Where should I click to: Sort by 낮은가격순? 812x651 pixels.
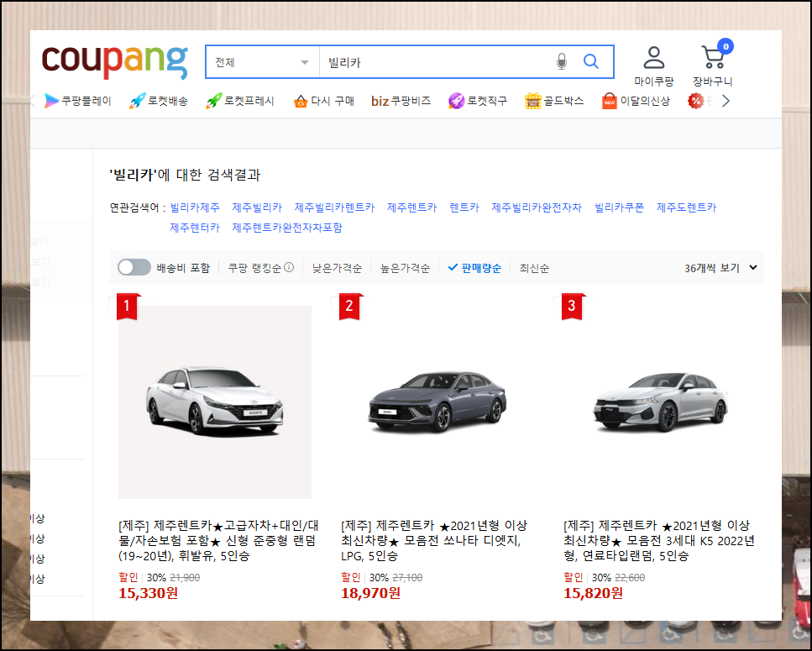(x=337, y=268)
